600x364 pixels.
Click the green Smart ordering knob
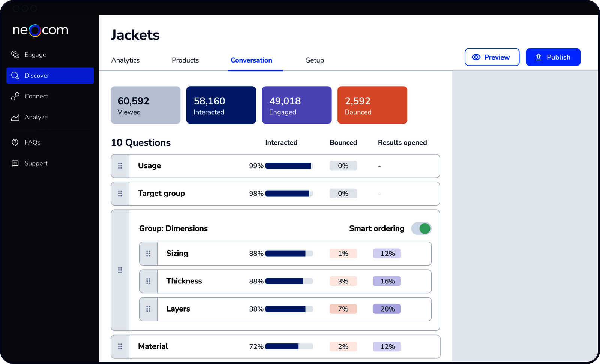(x=424, y=228)
